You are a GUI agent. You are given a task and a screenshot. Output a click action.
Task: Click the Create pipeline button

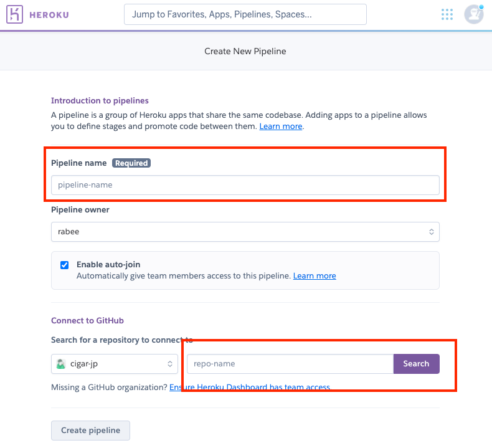(x=90, y=430)
